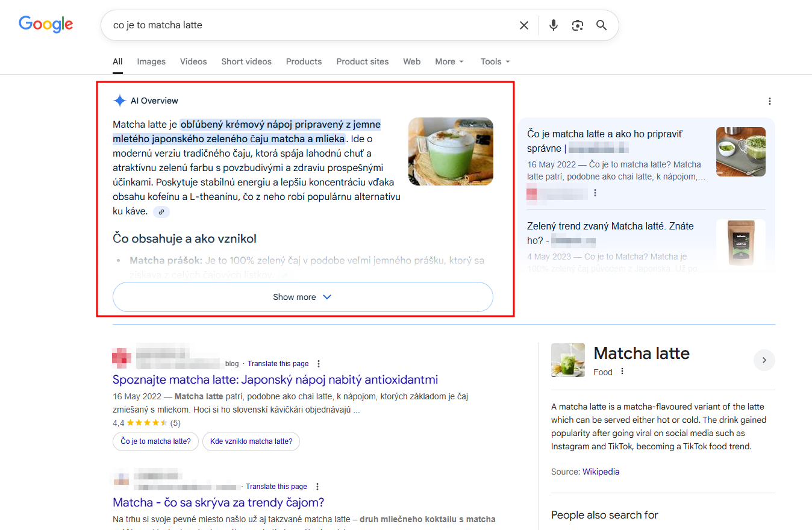Click the Wikipedia source link

tap(601, 472)
